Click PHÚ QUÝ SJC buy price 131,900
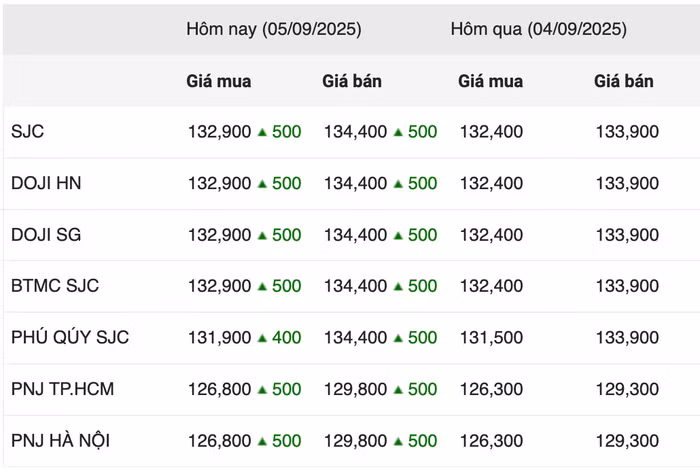The width and height of the screenshot is (700, 468). [x=219, y=338]
